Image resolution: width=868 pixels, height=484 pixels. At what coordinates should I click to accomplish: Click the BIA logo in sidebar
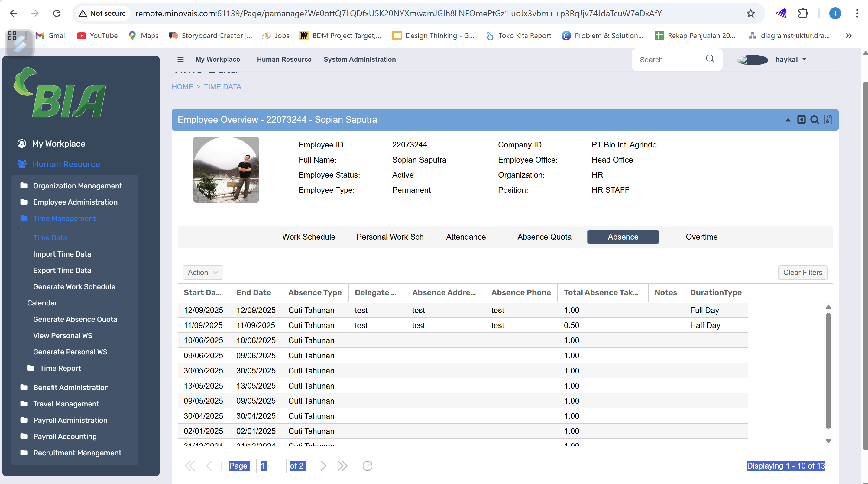(x=60, y=93)
